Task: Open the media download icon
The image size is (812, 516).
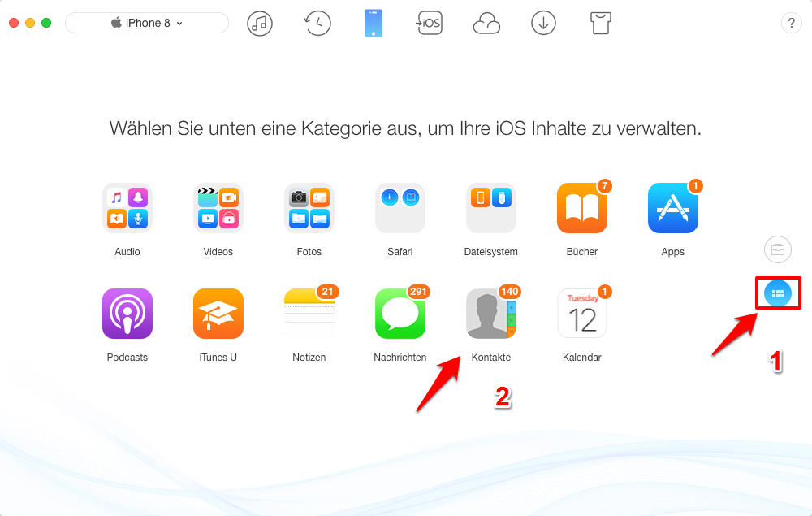Action: [543, 24]
